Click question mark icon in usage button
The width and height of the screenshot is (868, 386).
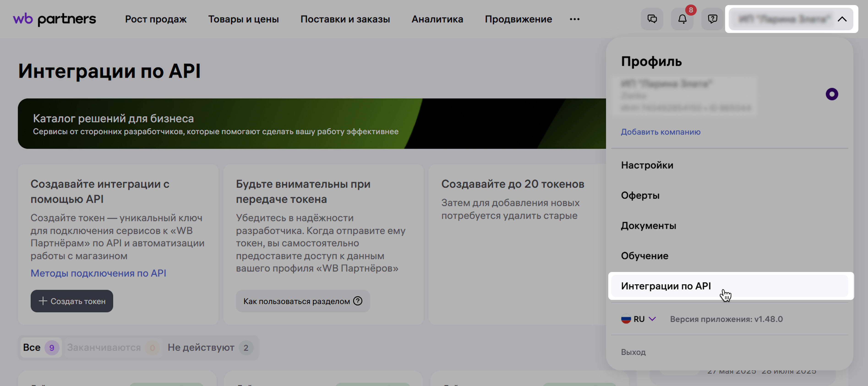pyautogui.click(x=358, y=301)
